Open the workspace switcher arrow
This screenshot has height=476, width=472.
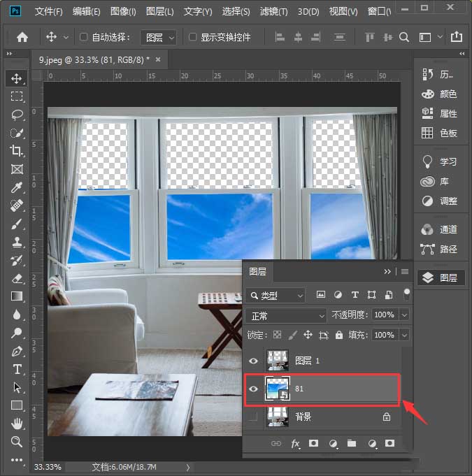click(440, 37)
